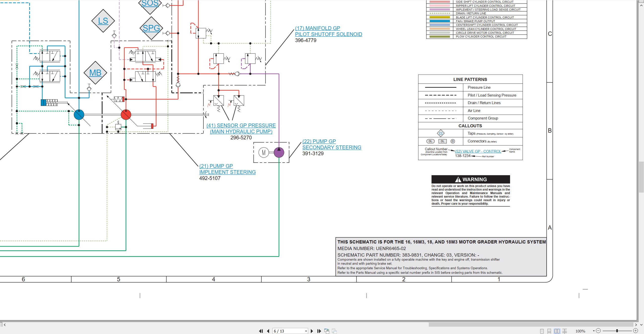Image resolution: width=644 pixels, height=334 pixels.
Task: Click the warning triangle icon
Action: (458, 179)
